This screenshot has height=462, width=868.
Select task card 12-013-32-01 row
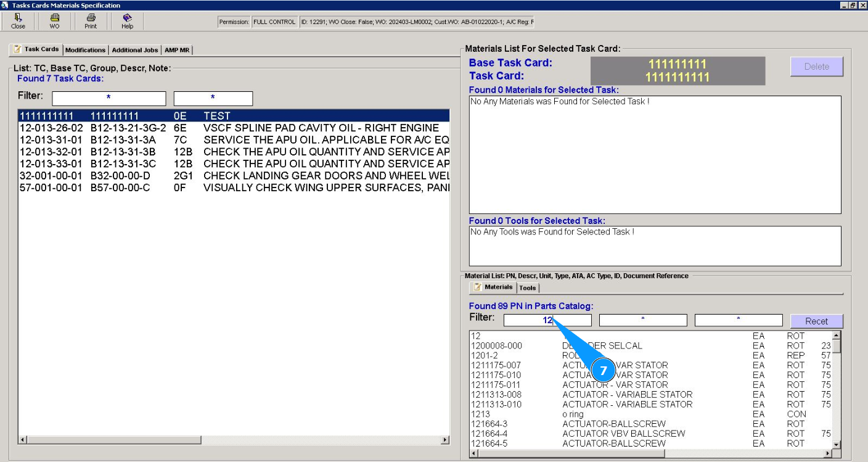tap(234, 152)
